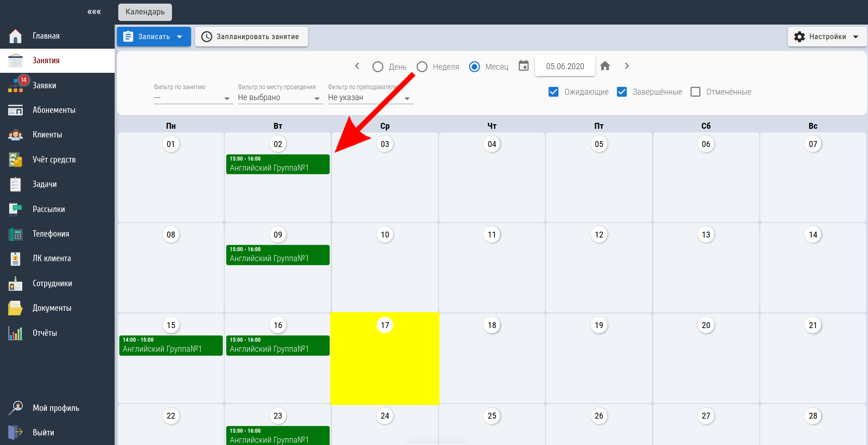Image resolution: width=868 pixels, height=445 pixels.
Task: Click the Рассылки message icon
Action: (x=15, y=209)
